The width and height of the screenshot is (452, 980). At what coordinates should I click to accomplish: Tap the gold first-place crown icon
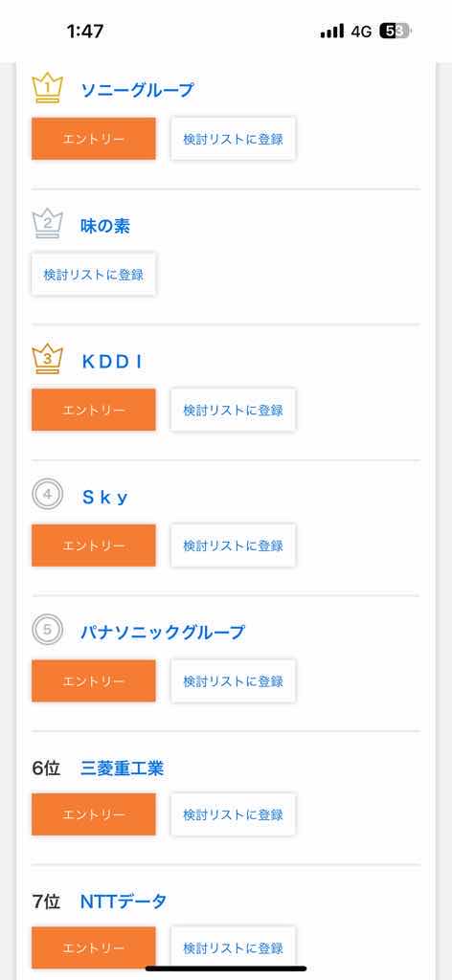(47, 88)
